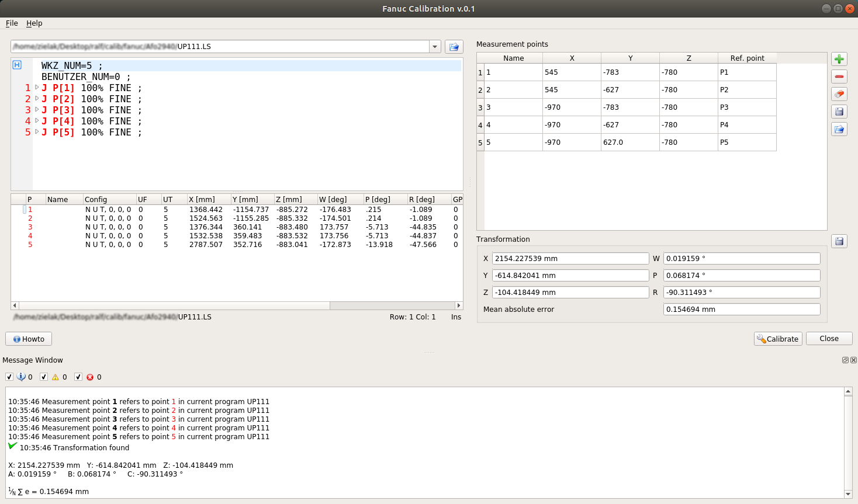Screen dimensions: 858x504
Task: Open the File menu
Action: pyautogui.click(x=12, y=23)
